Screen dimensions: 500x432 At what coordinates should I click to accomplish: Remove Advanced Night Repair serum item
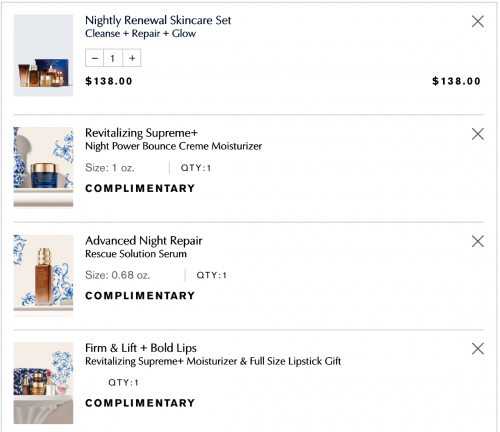(x=478, y=241)
